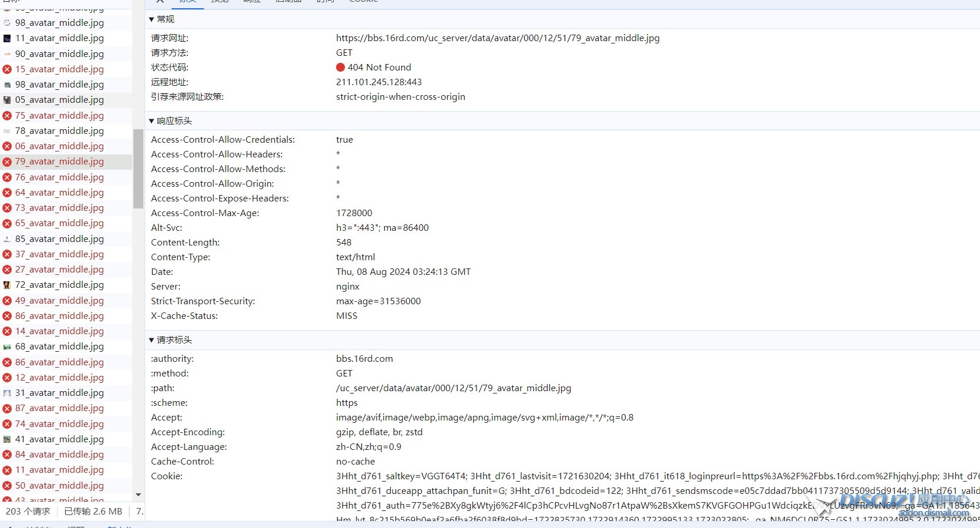Click the scroll-down arrow of request list

pyautogui.click(x=138, y=495)
